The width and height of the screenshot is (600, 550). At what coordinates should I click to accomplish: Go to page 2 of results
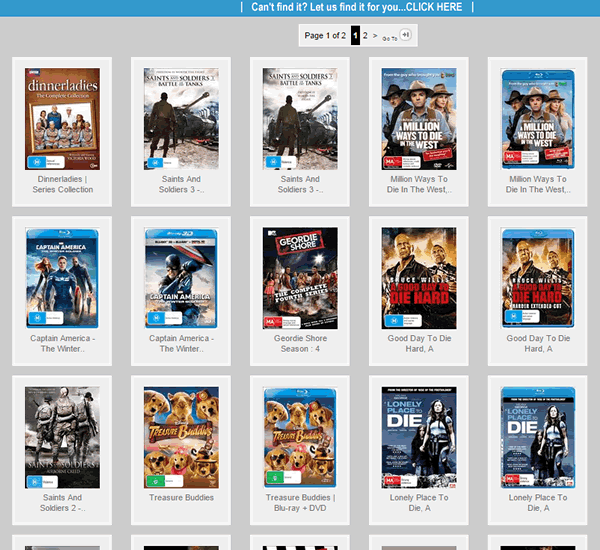(x=365, y=36)
